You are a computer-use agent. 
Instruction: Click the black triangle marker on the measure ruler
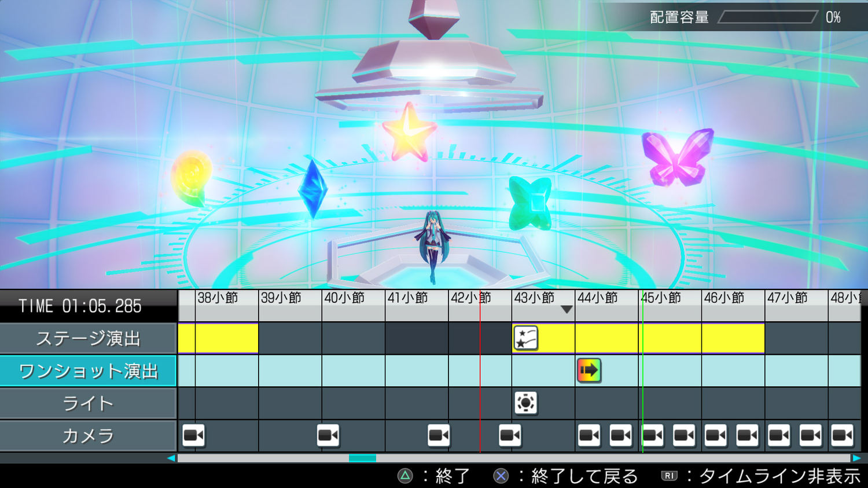pyautogui.click(x=567, y=310)
